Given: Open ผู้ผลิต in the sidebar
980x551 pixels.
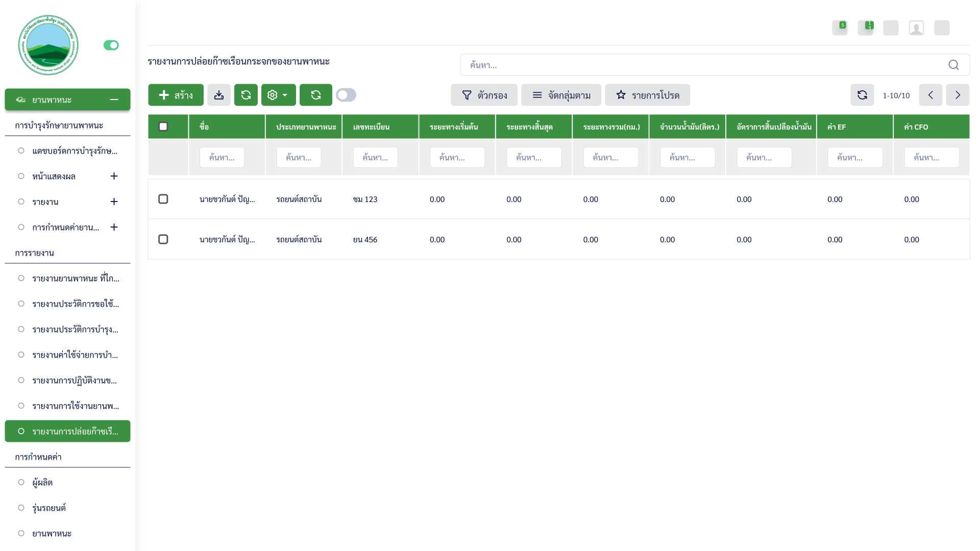Looking at the screenshot, I should click(x=42, y=482).
